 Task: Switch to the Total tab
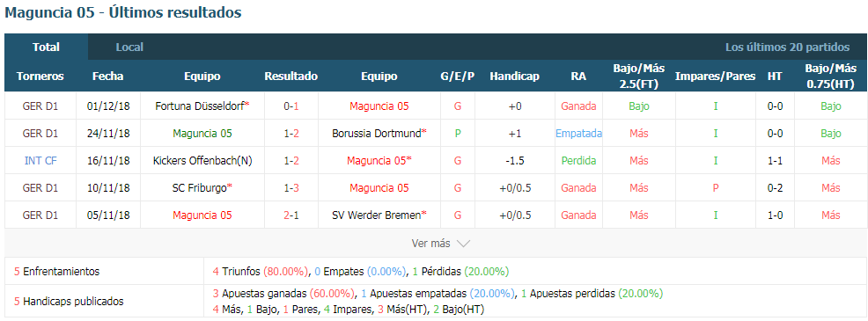(x=46, y=47)
